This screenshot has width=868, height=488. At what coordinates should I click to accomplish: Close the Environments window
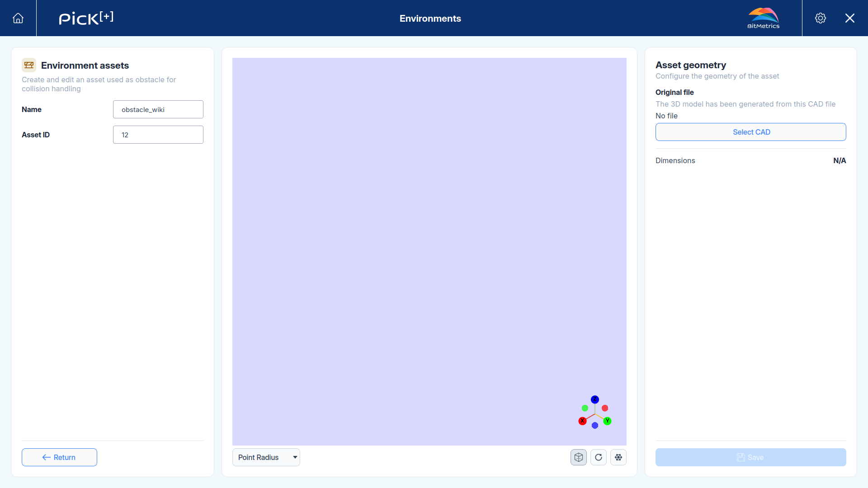point(850,18)
